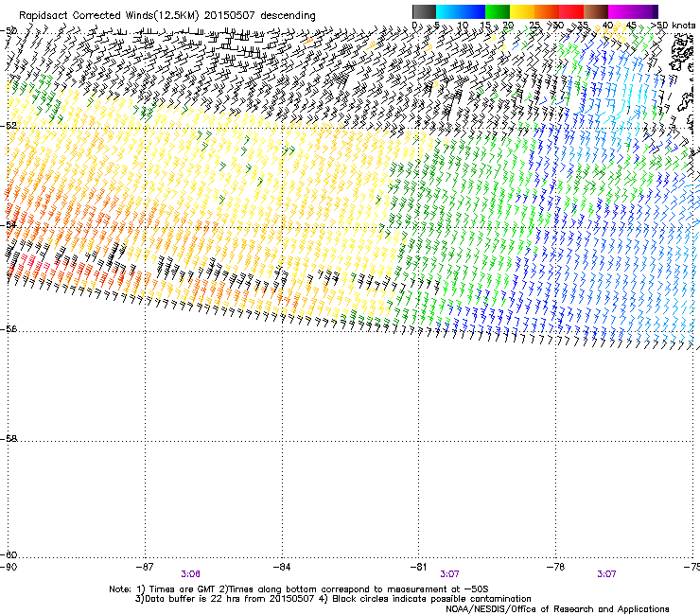Viewport: 700px width, 615px height.
Task: Click the '3:07' time label beside -78
Action: pos(606,574)
